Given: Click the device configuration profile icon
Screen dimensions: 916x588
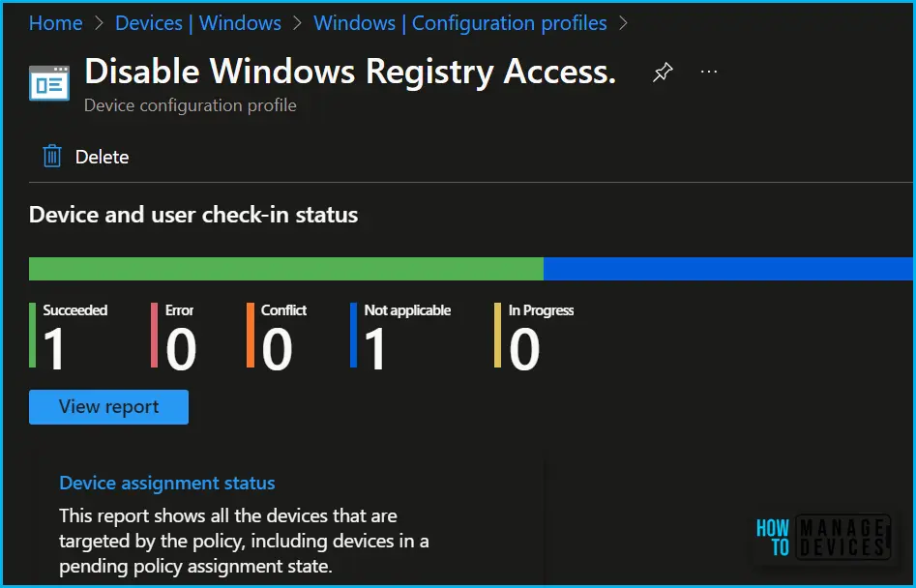Looking at the screenshot, I should pyautogui.click(x=48, y=83).
